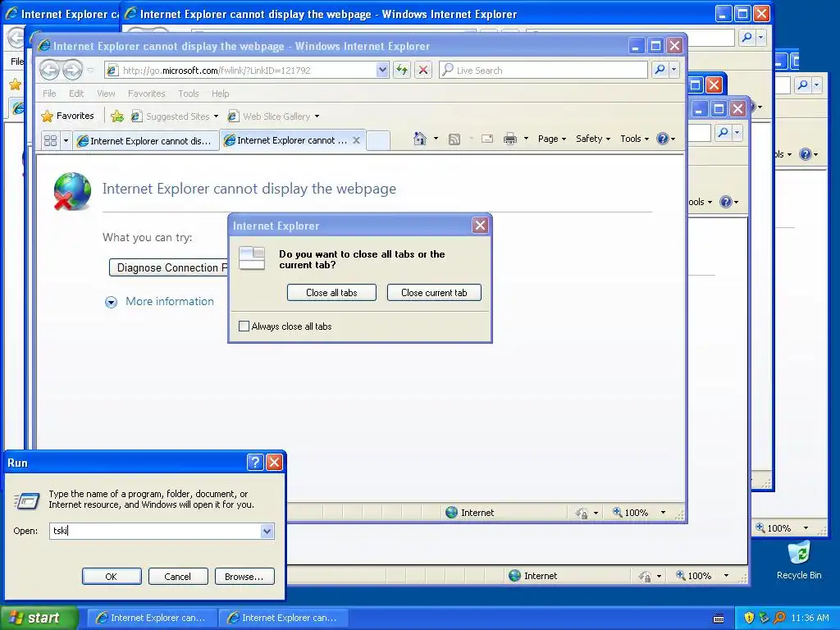840x630 pixels.
Task: Expand the Web Slice Gallery dropdown
Action: tap(317, 116)
